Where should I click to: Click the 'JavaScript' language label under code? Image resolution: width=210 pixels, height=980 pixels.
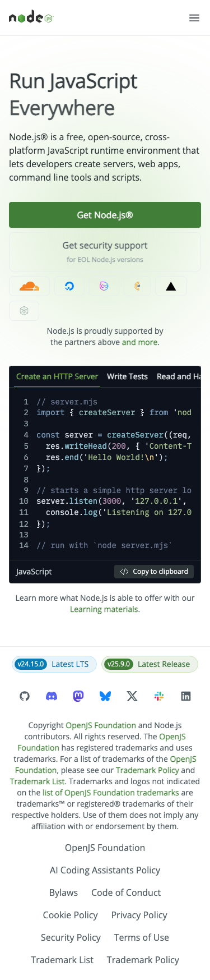(x=34, y=572)
